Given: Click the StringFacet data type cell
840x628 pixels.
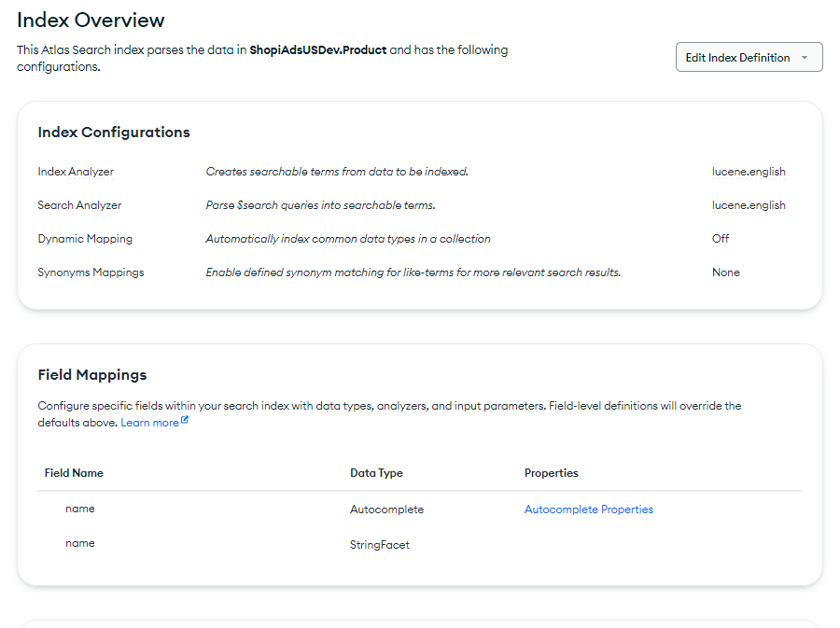Looking at the screenshot, I should (x=379, y=545).
